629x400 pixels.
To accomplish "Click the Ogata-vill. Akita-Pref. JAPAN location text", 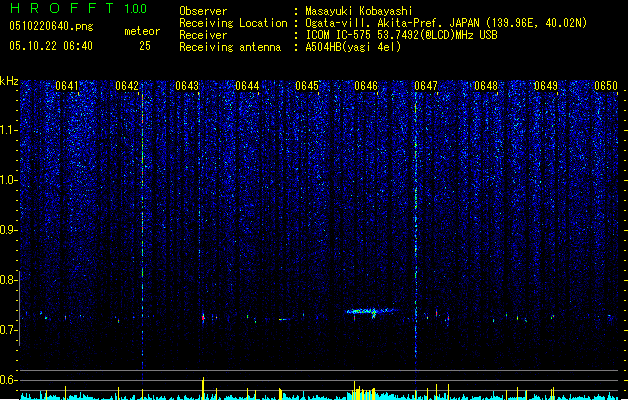I will (446, 23).
